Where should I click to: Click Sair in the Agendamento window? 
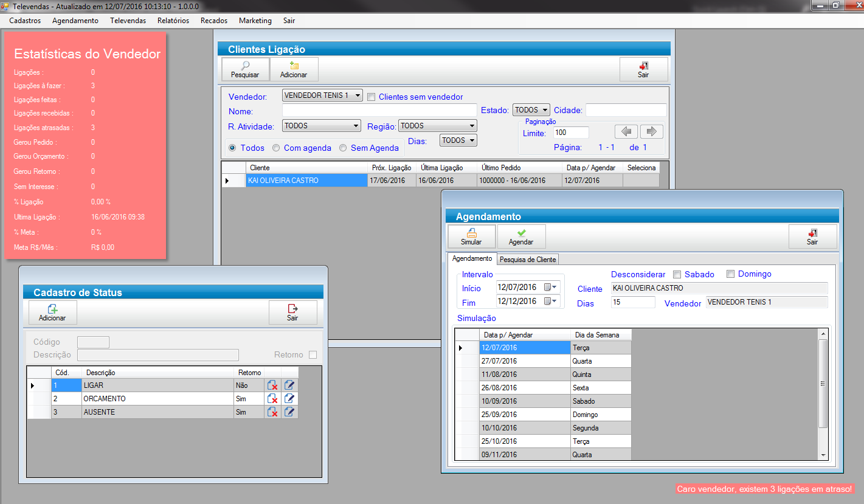click(x=812, y=236)
